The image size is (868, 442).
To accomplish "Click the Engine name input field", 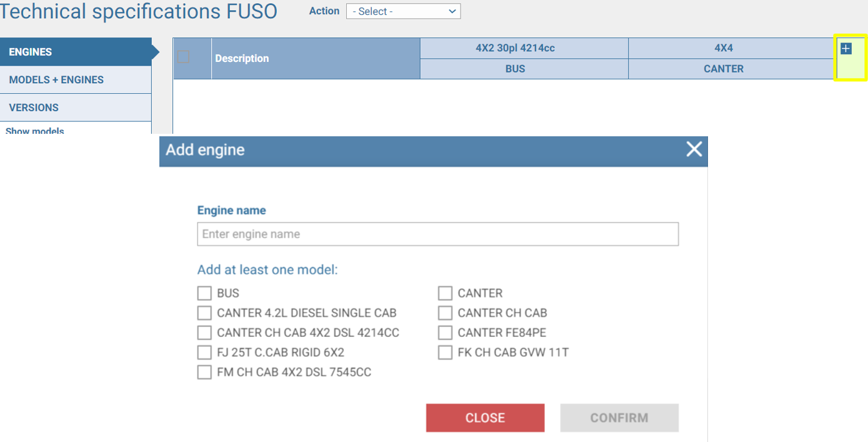I will coord(438,234).
